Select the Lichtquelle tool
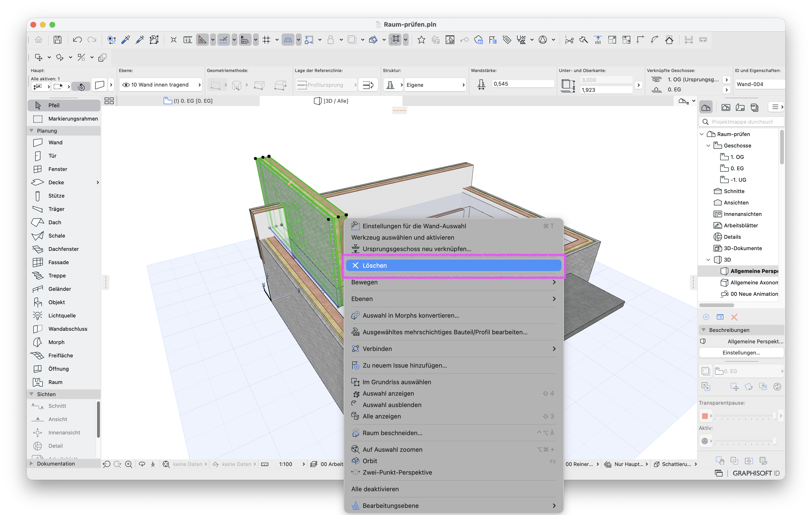The height and width of the screenshot is (515, 812). tap(64, 316)
